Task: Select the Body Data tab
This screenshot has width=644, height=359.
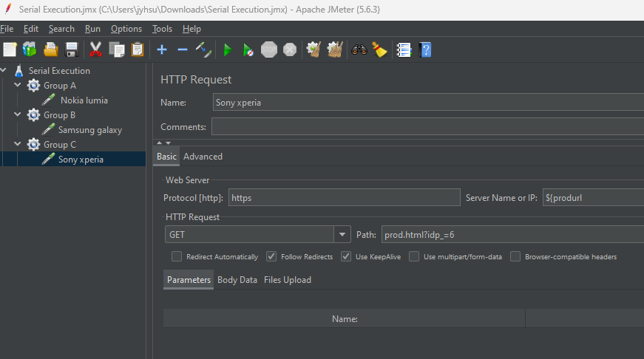Action: tap(237, 280)
